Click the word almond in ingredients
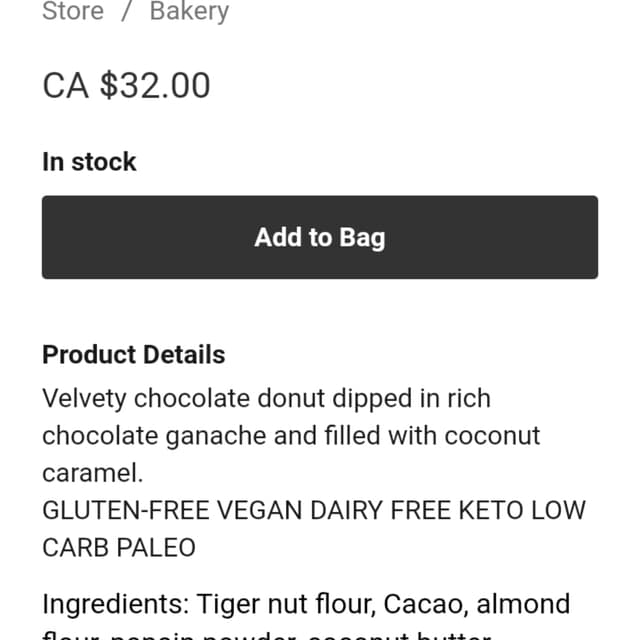 click(x=523, y=604)
